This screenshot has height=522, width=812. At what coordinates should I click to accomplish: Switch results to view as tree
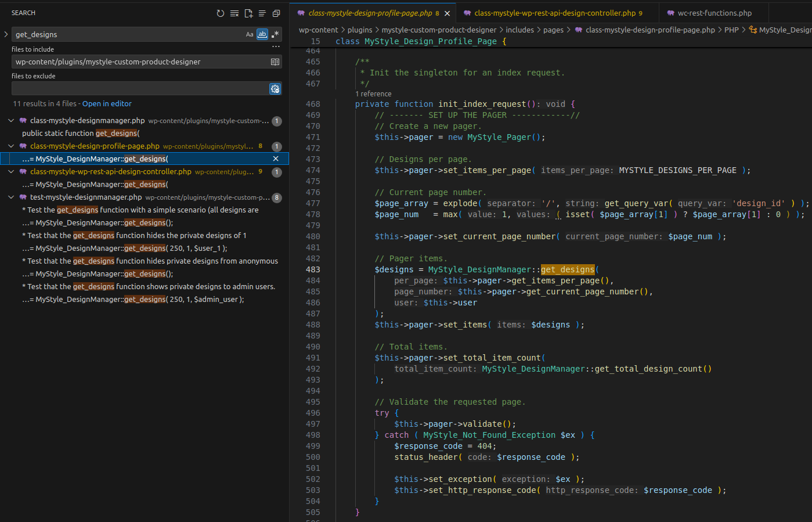[x=262, y=13]
